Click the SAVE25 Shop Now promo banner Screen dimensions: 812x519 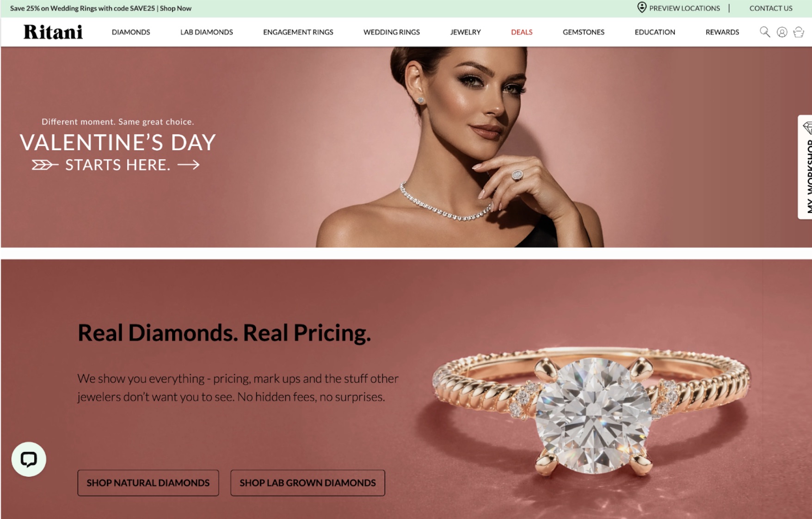pyautogui.click(x=101, y=8)
